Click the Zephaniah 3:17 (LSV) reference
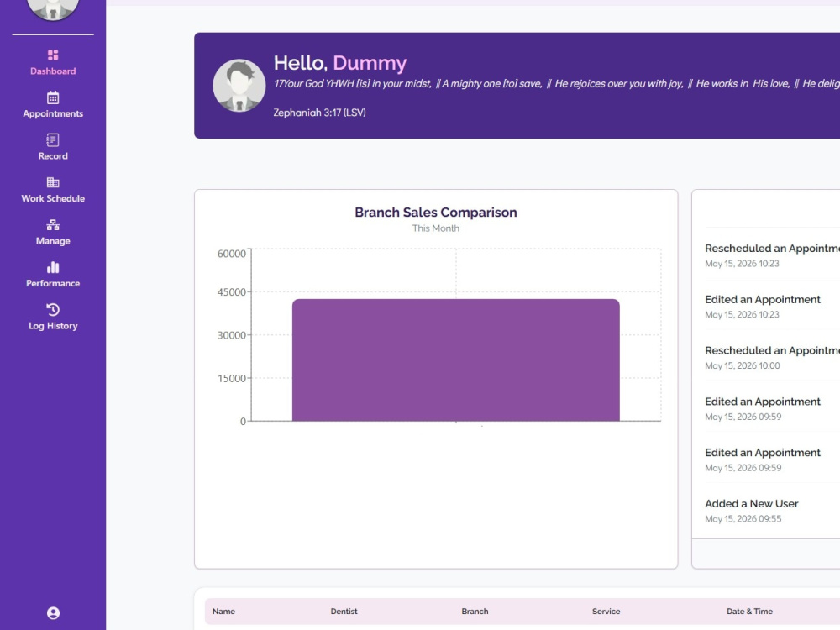Screen dimensions: 840x630 point(319,113)
